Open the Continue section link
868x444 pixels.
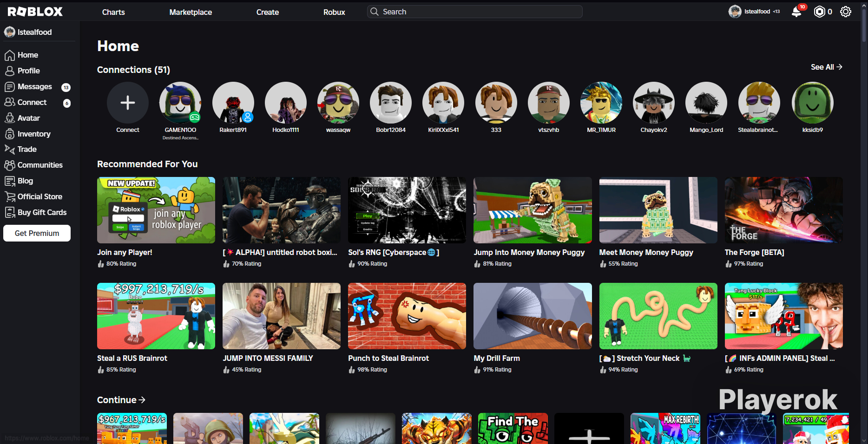pyautogui.click(x=121, y=400)
